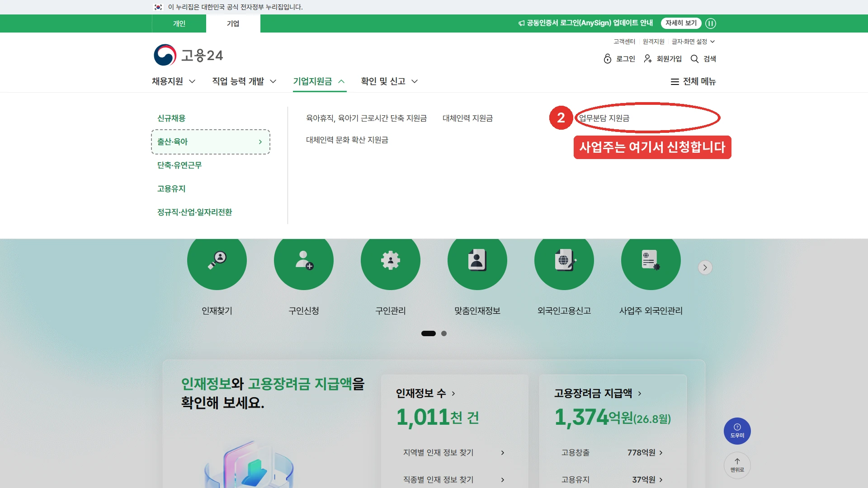Jump to top with 맨위로 button
The image size is (868, 488).
(737, 465)
